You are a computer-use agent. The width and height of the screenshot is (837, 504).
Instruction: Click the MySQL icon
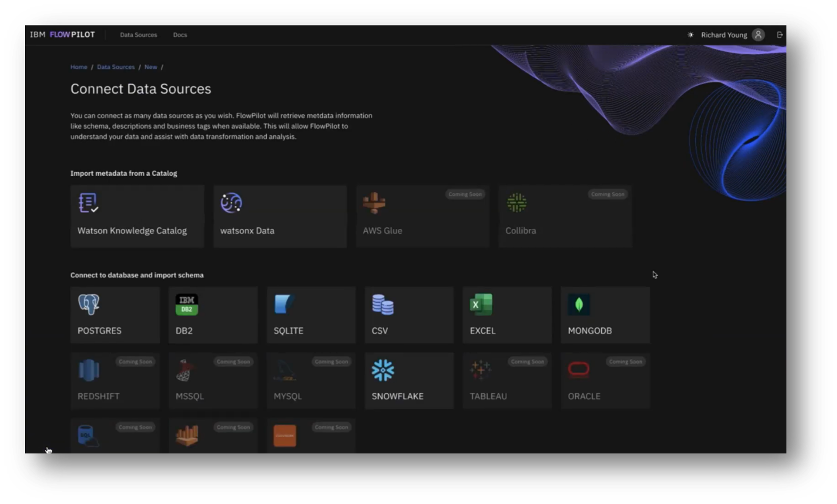click(285, 371)
